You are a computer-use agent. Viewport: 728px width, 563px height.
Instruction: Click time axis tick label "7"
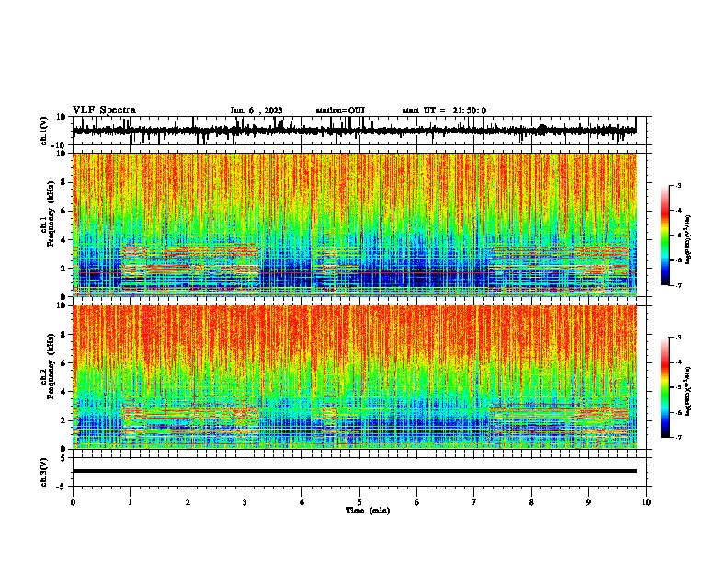point(474,502)
